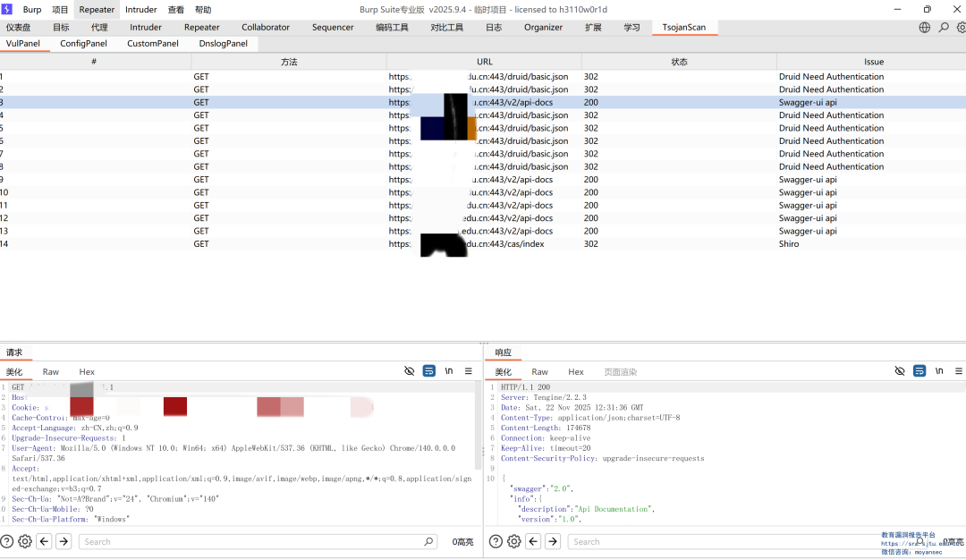
Task: Open Burp settings gear at top right
Action: pyautogui.click(x=962, y=28)
